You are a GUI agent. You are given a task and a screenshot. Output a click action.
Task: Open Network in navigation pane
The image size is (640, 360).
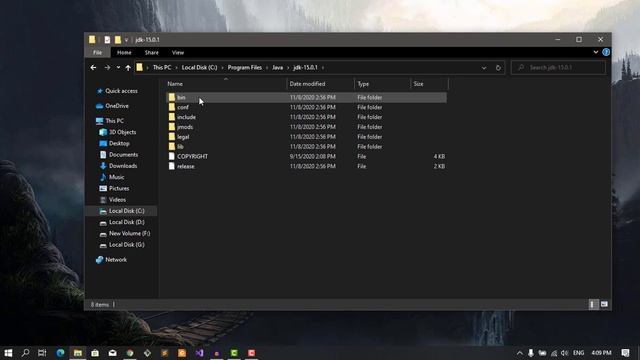(116, 260)
